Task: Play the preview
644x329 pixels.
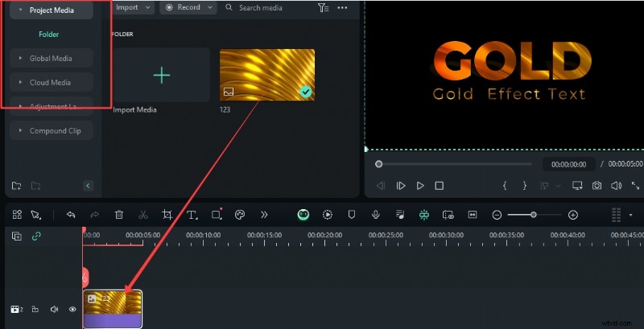Action: [420, 186]
